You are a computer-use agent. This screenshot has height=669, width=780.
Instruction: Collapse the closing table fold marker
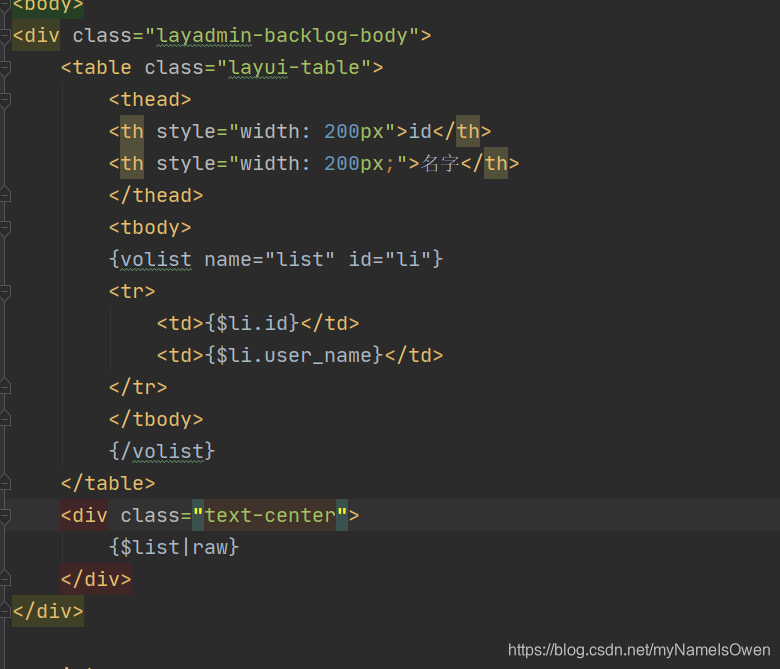[5, 483]
